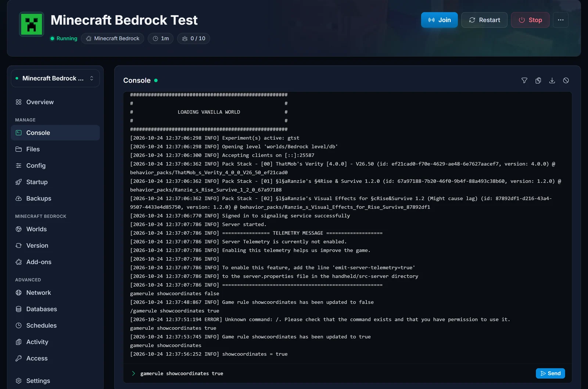Open the three-dots more options menu
Viewport: 588px width, 389px height.
click(560, 20)
